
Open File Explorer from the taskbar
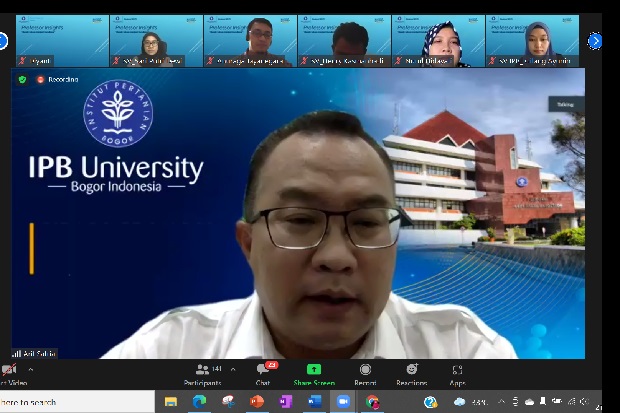tap(171, 402)
